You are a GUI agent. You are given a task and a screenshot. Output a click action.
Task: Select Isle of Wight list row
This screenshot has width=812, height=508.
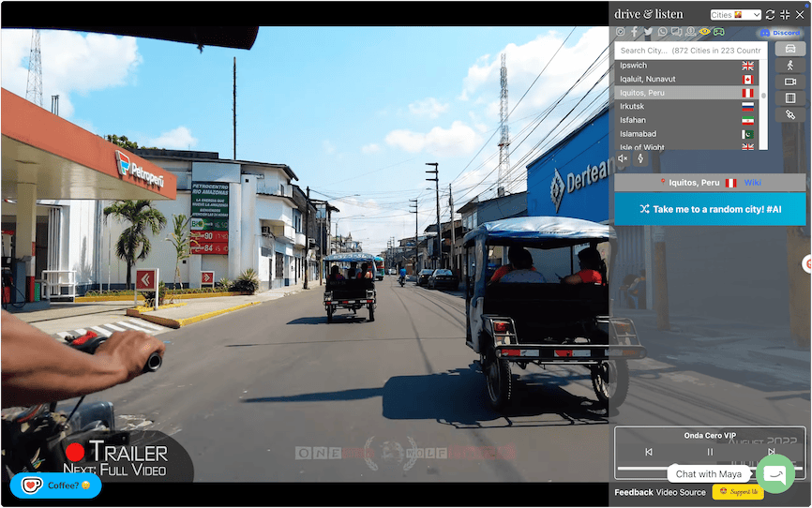click(x=686, y=146)
